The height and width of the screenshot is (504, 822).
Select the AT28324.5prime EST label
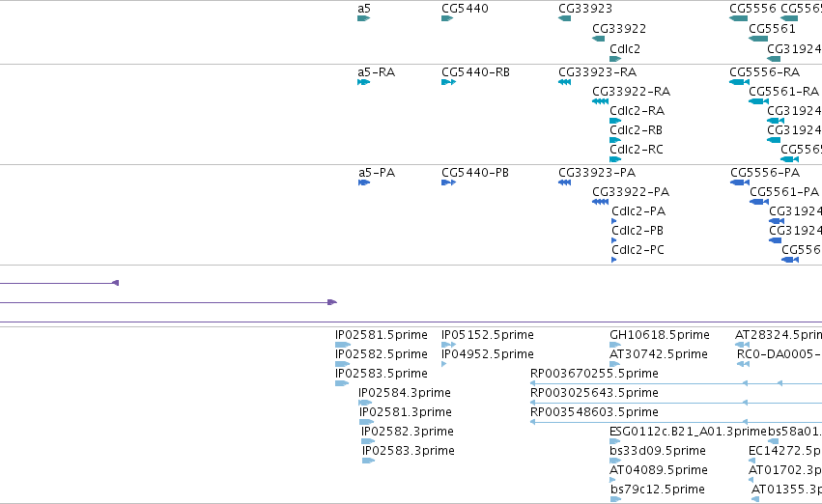[778, 335]
